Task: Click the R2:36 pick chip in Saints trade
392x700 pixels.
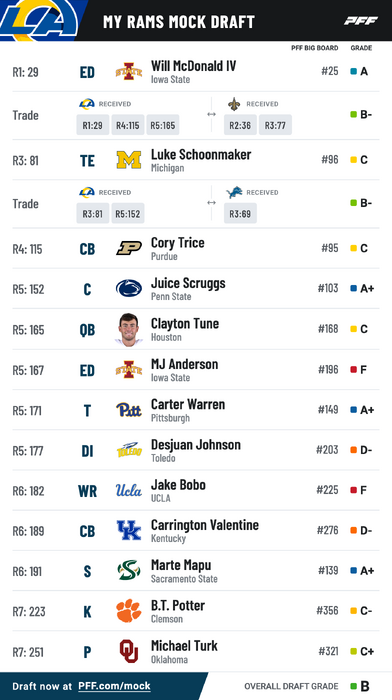Action: pos(240,125)
